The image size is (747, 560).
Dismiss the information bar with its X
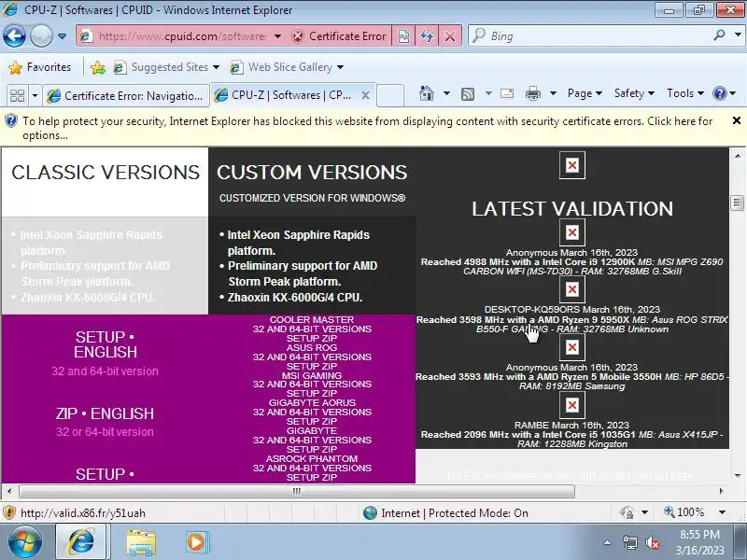tap(737, 121)
